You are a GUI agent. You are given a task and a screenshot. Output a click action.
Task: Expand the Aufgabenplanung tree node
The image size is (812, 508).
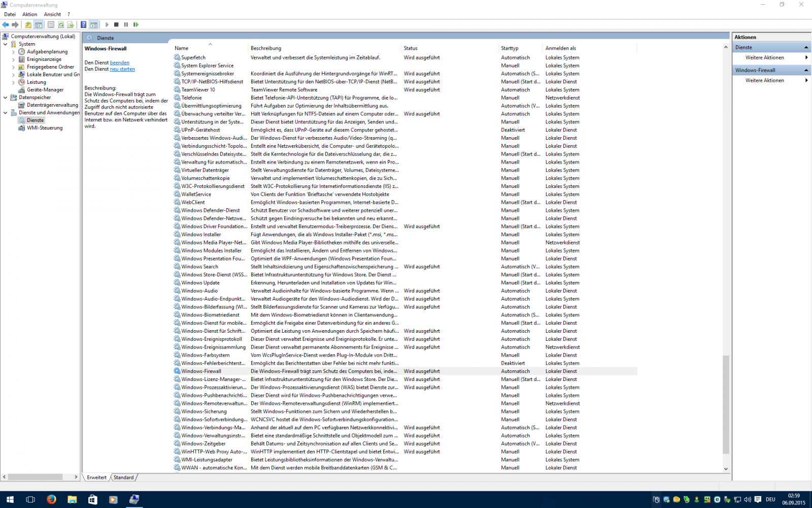click(x=13, y=52)
